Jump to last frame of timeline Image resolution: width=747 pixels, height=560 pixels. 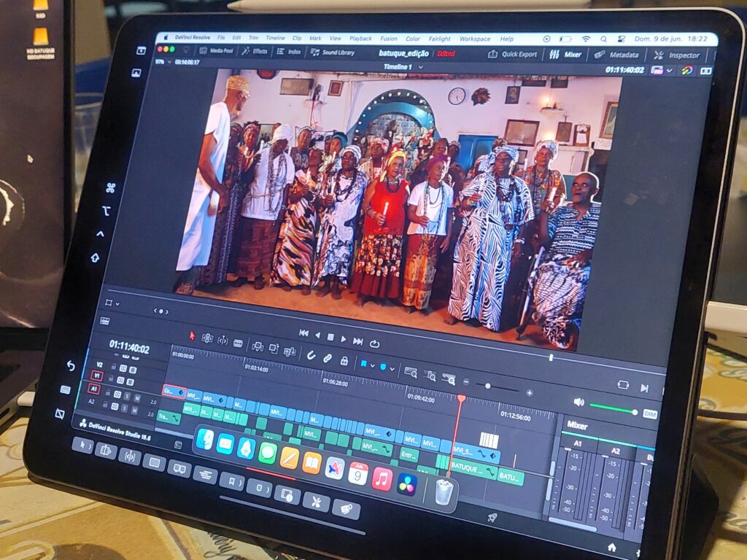[x=357, y=341]
